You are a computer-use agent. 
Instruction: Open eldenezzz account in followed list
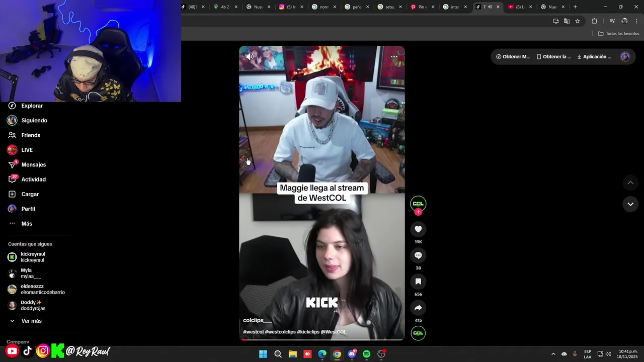coord(36,289)
